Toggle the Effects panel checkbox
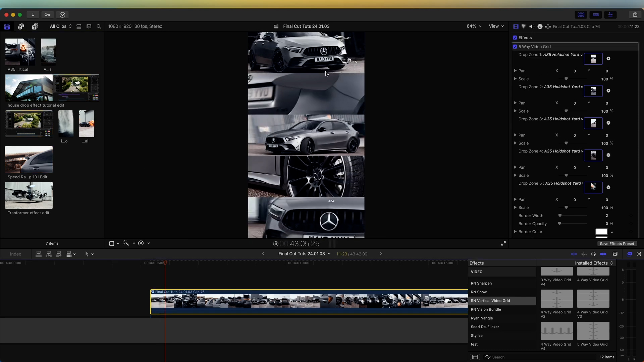This screenshot has height=362, width=644. 514,37
